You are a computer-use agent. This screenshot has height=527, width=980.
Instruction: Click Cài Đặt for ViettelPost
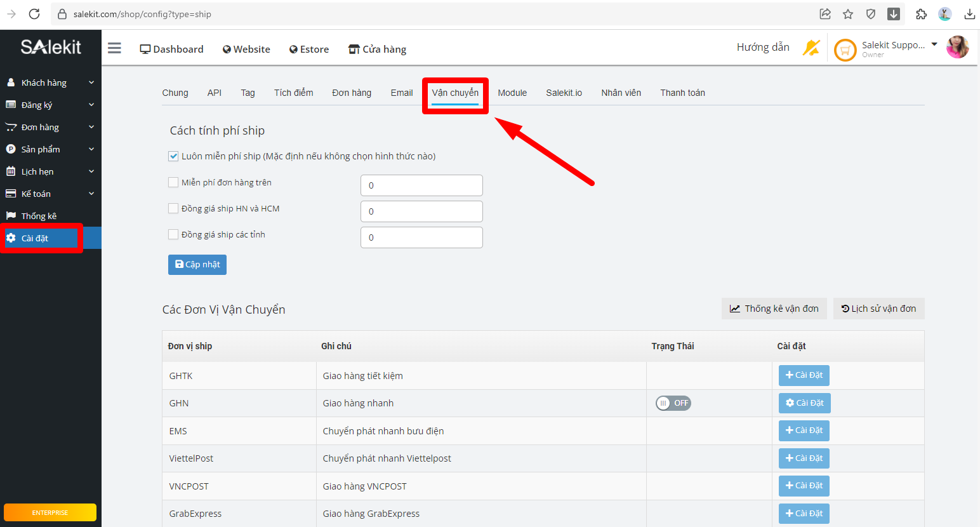point(804,458)
